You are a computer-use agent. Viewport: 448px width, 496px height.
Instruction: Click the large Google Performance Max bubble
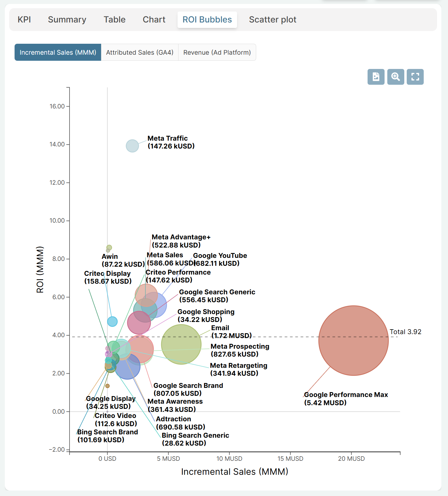[353, 340]
